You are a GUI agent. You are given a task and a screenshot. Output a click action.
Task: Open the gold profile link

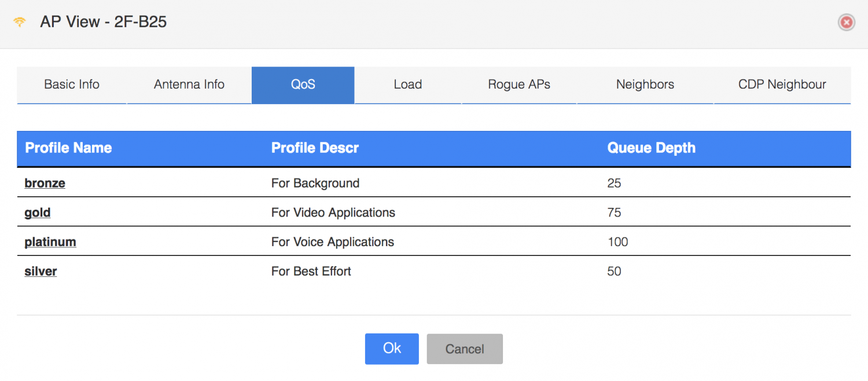pos(38,213)
